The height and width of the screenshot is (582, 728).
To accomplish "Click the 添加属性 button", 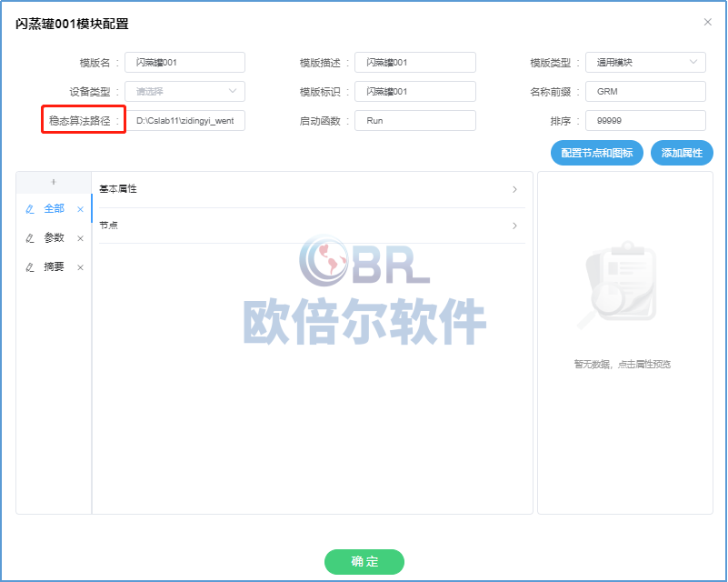I will (x=682, y=153).
